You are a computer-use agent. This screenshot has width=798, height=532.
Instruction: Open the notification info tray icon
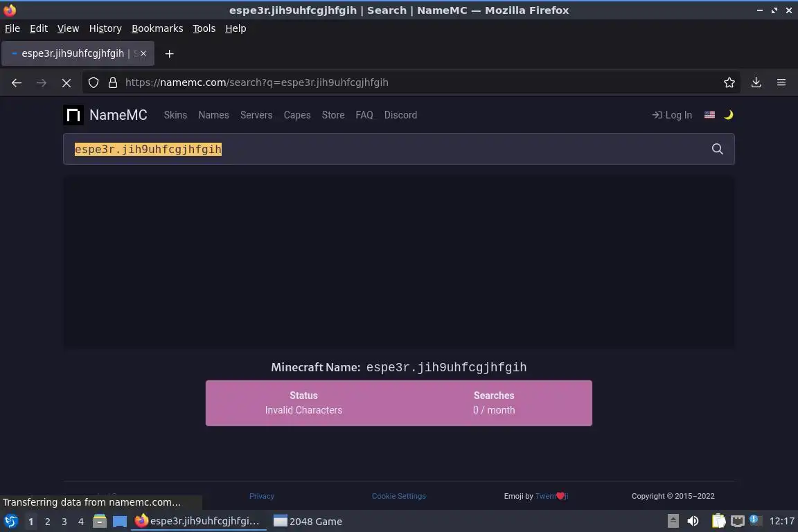click(x=755, y=520)
